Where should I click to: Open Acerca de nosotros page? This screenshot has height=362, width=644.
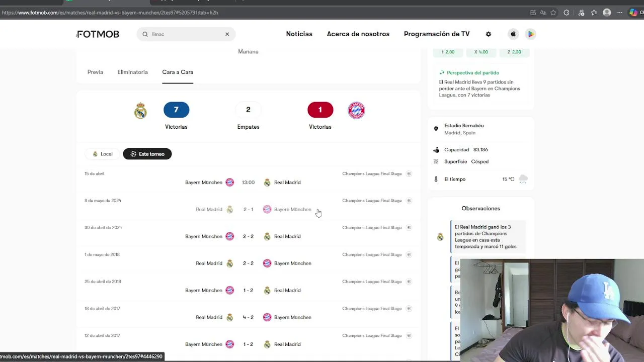pos(358,34)
